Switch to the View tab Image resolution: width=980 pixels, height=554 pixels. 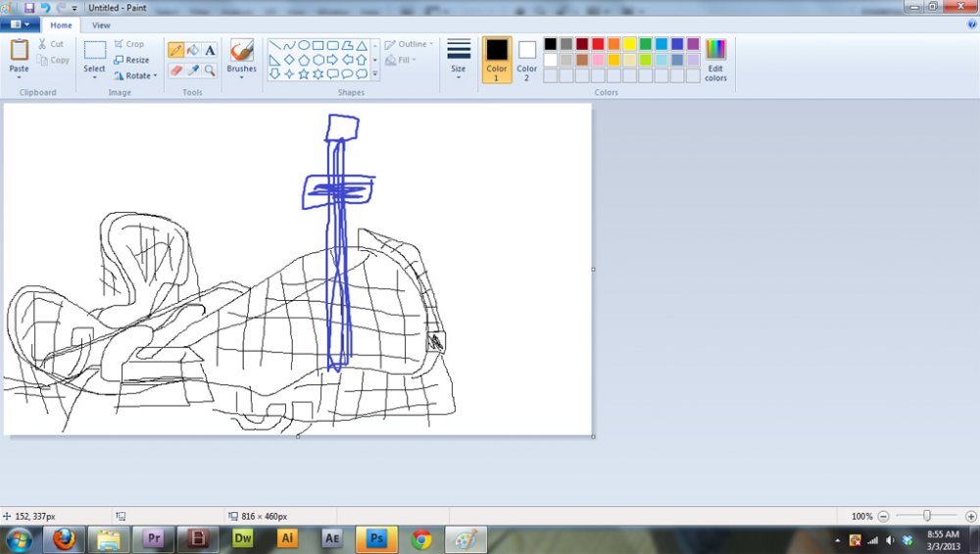tap(101, 25)
